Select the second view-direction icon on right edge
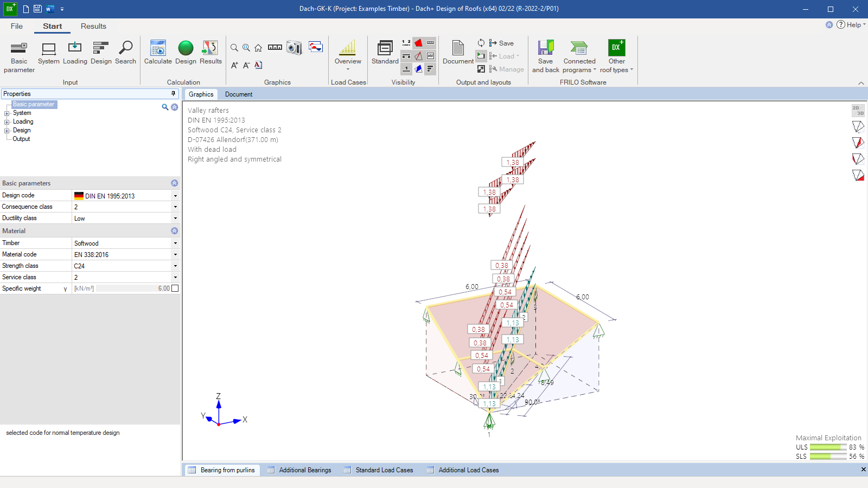This screenshot has width=868, height=488. 858,143
